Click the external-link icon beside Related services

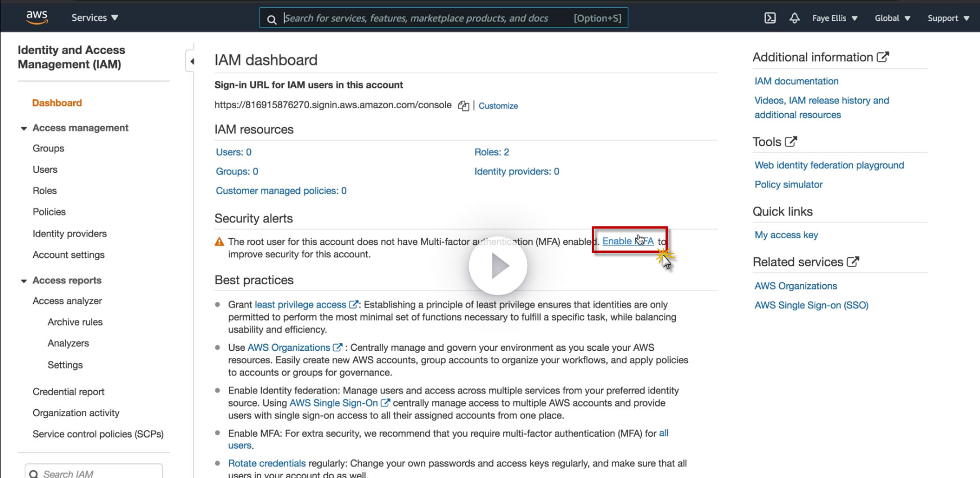tap(853, 262)
